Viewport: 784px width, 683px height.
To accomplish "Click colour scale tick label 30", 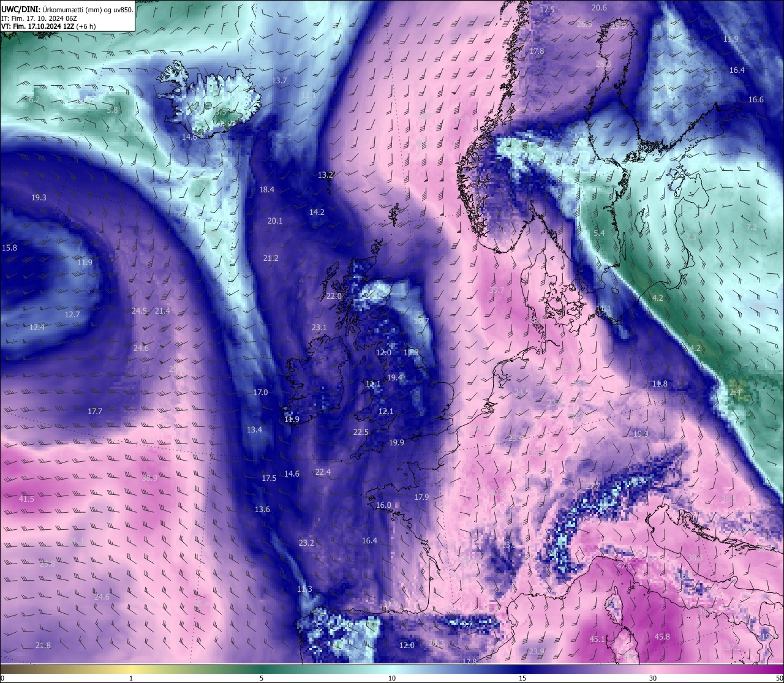I will pyautogui.click(x=653, y=678).
